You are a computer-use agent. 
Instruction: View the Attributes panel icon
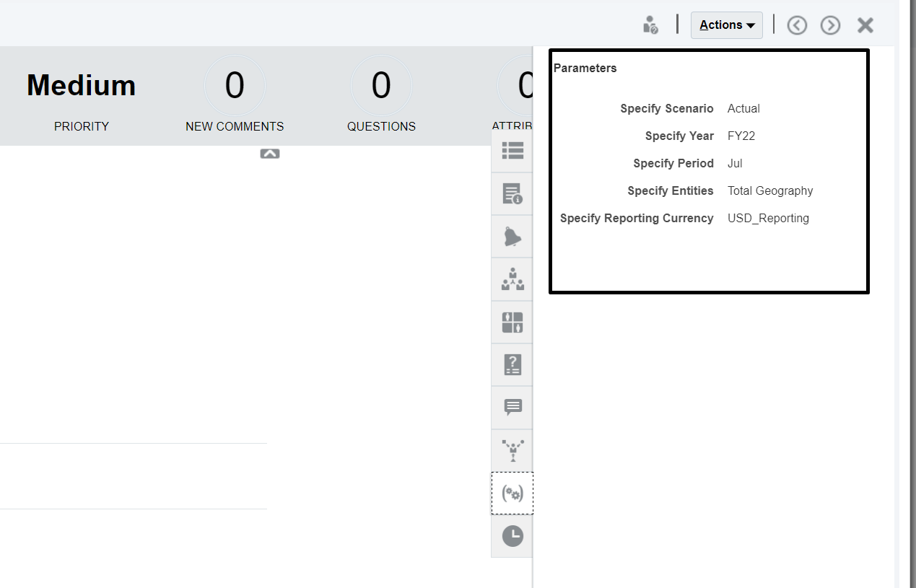point(512,322)
